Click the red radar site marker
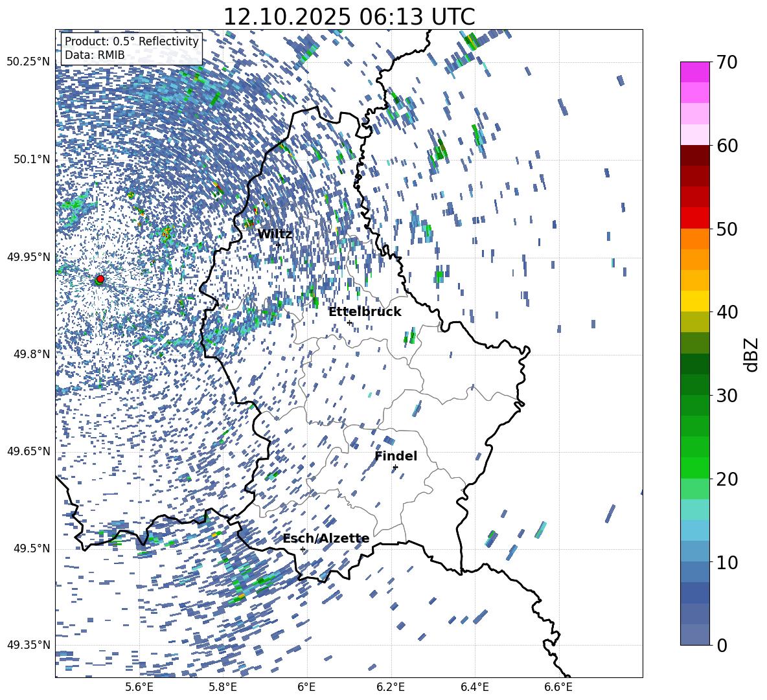 point(100,278)
